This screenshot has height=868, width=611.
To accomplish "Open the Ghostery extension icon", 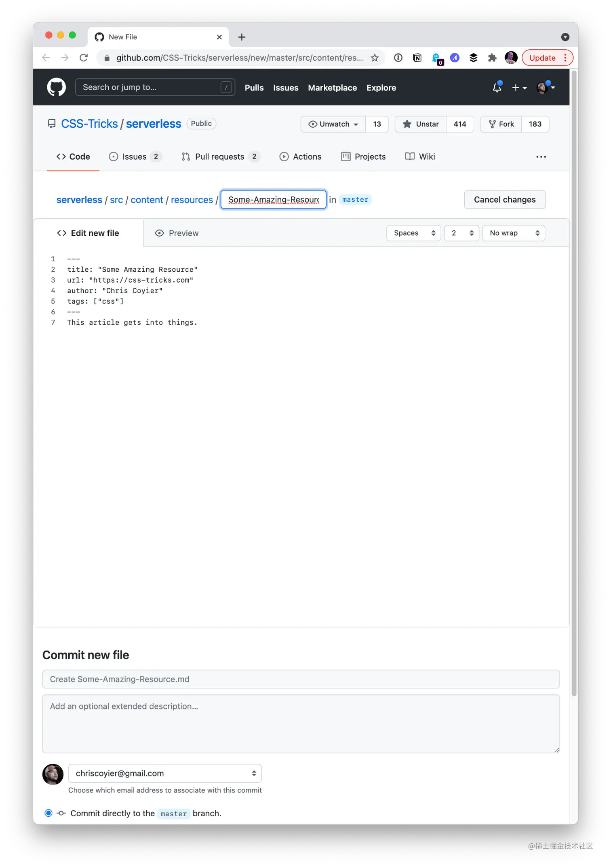I will 437,59.
